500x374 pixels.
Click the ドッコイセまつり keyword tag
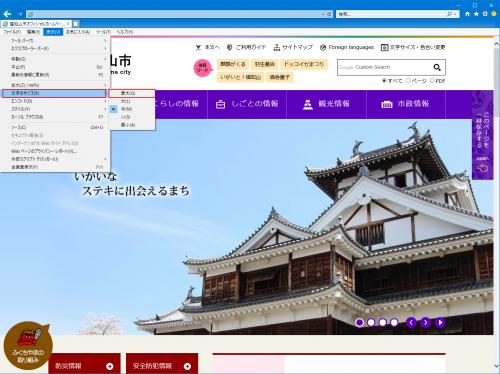tap(304, 64)
